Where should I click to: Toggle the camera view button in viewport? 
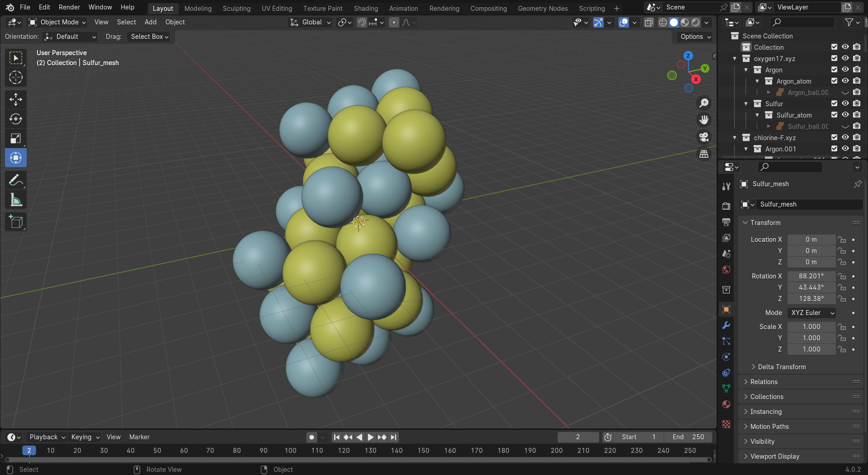(x=704, y=137)
